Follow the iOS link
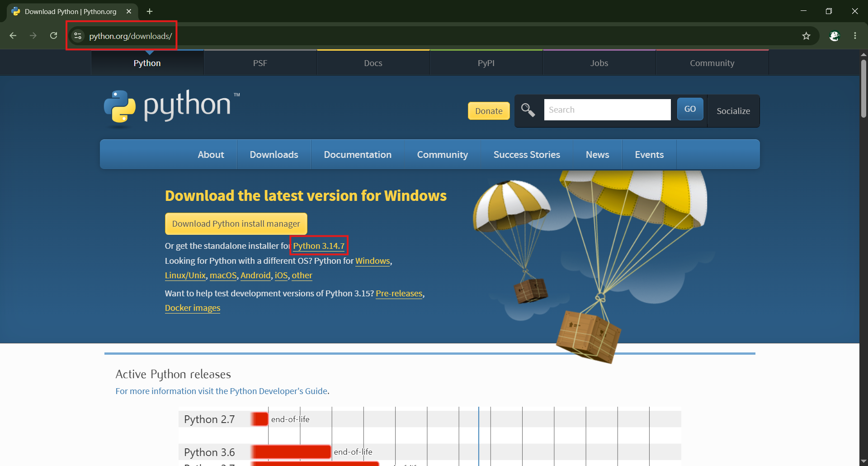This screenshot has height=466, width=868. pyautogui.click(x=281, y=275)
